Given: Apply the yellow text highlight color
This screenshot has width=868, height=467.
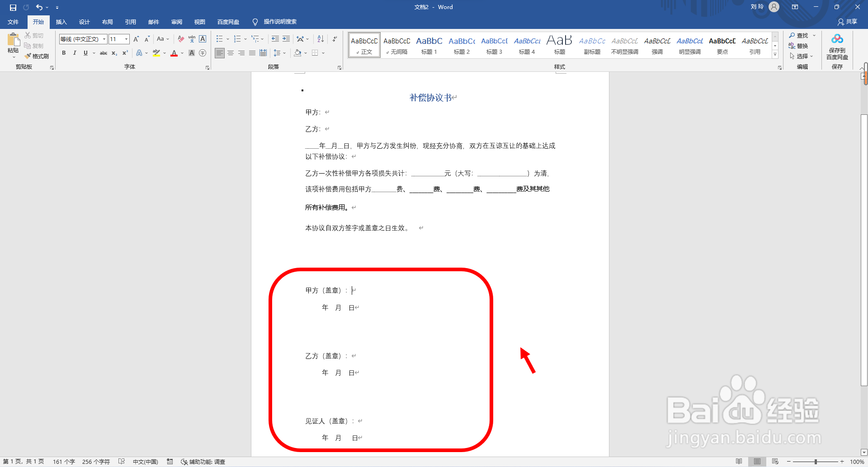Looking at the screenshot, I should (x=156, y=53).
